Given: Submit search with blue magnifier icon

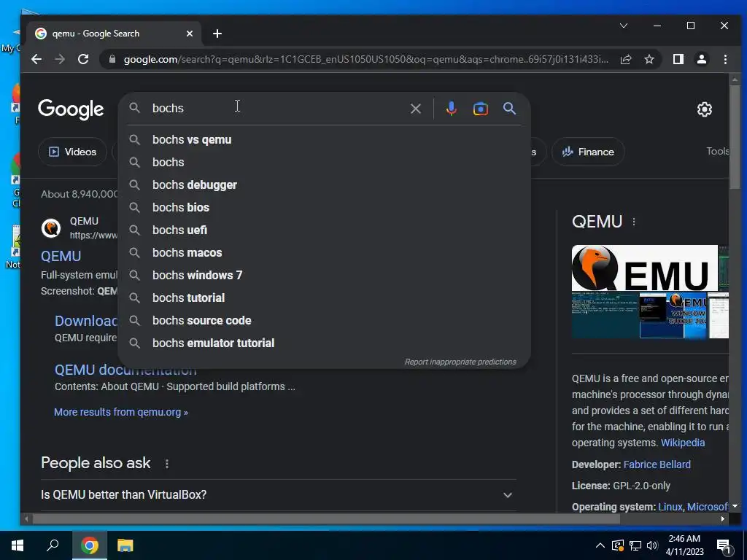Looking at the screenshot, I should 509,109.
